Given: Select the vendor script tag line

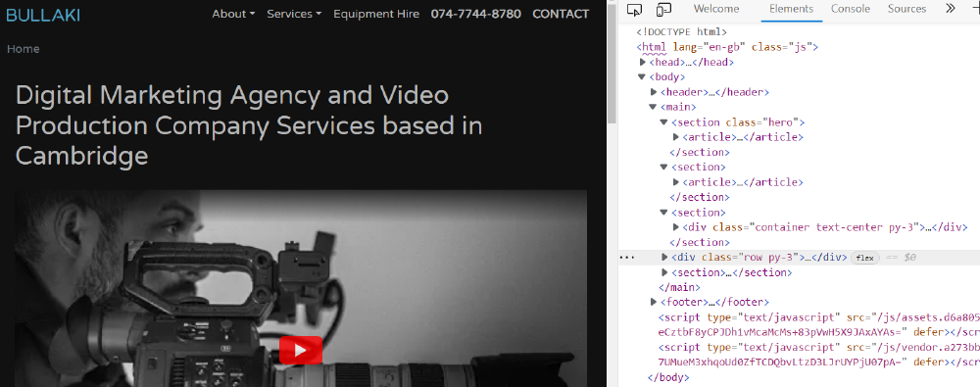Looking at the screenshot, I should pos(818,355).
